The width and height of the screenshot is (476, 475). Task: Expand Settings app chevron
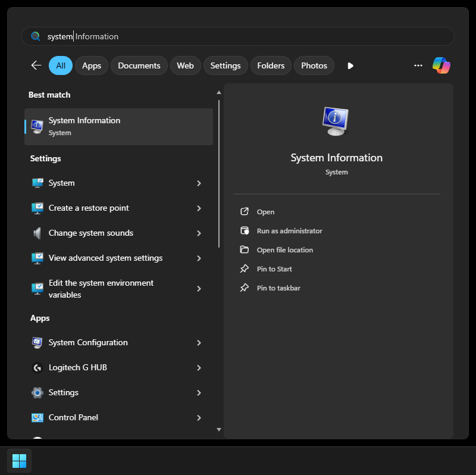tap(199, 393)
